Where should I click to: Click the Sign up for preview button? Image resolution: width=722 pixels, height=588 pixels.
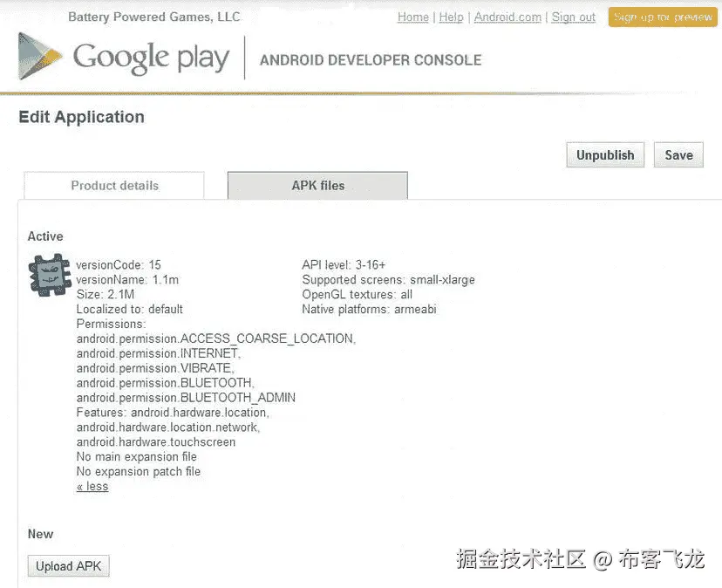[x=662, y=17]
